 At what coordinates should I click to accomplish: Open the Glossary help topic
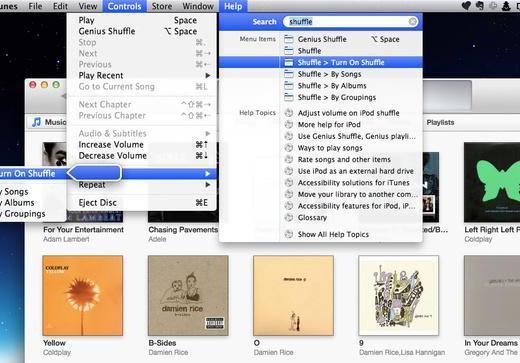pos(351,218)
